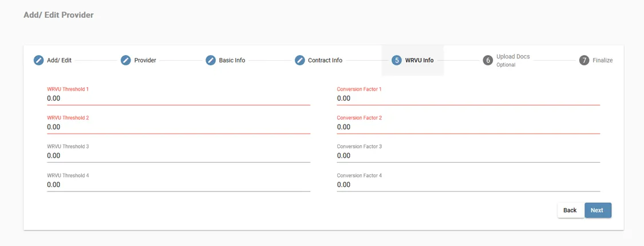Click the Contract Info step pencil icon
This screenshot has width=644, height=246.
[x=299, y=60]
